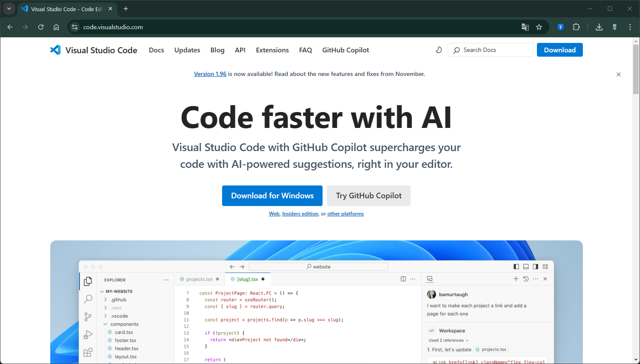
Task: Bookmark this page with the star
Action: pos(539,27)
